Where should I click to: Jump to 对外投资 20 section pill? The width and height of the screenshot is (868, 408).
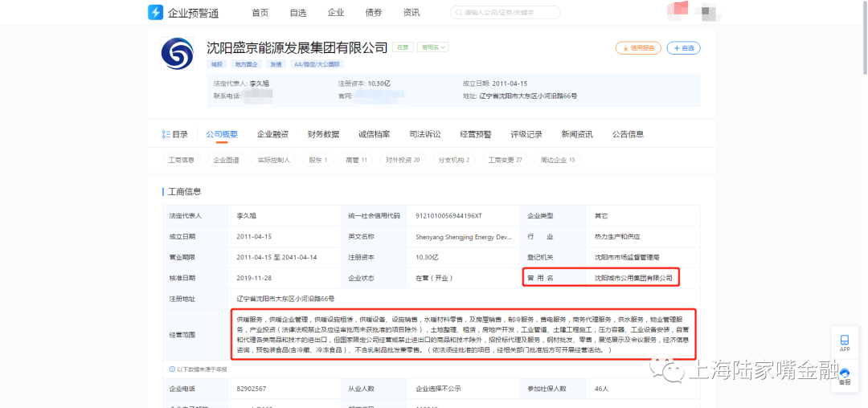(x=403, y=161)
